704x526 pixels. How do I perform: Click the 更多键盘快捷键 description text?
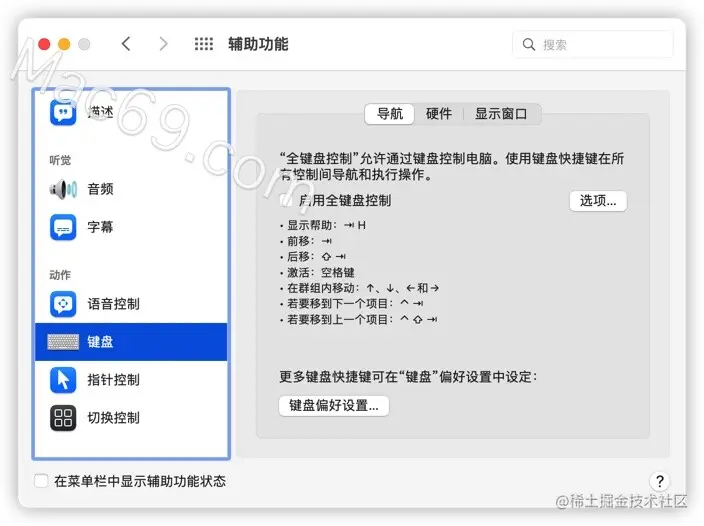408,377
